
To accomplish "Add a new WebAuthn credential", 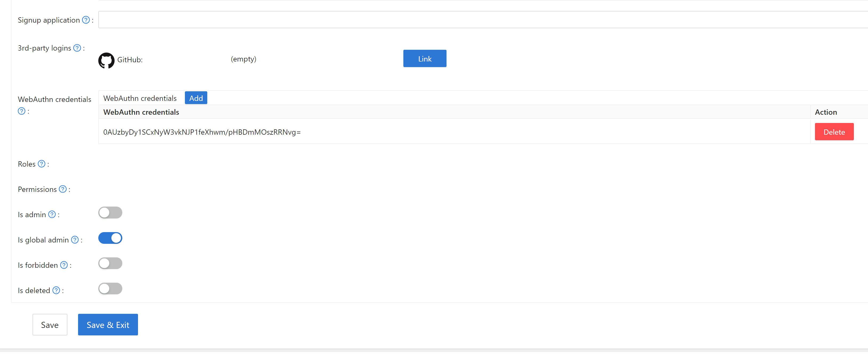I will 196,98.
